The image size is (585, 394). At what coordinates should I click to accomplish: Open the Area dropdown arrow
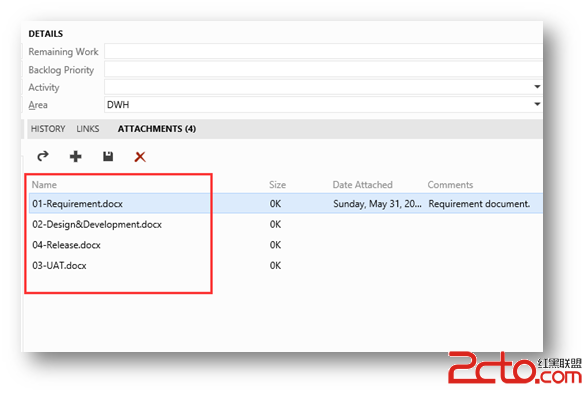[x=537, y=104]
